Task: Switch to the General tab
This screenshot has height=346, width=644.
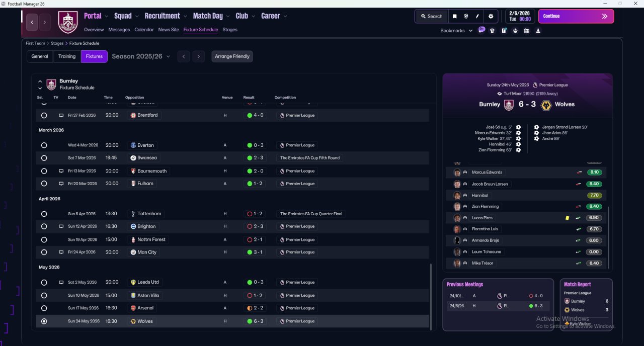Action: [40, 56]
